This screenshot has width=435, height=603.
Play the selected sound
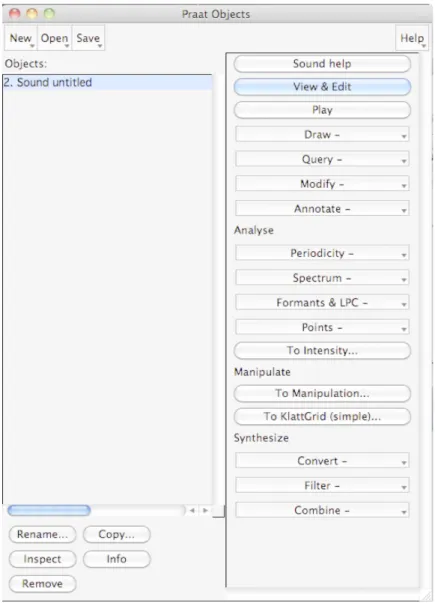coord(322,110)
